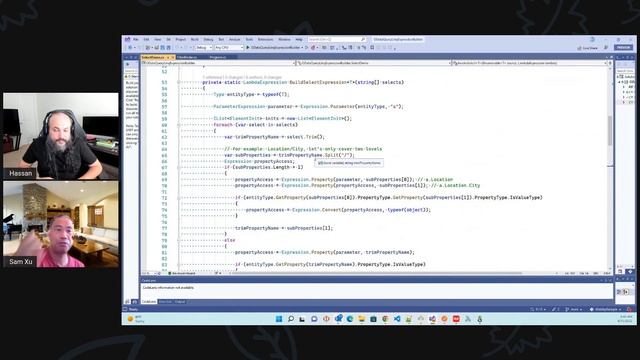The width and height of the screenshot is (640, 360).
Task: Open Microsoft Edge from the taskbar
Action: [350, 319]
